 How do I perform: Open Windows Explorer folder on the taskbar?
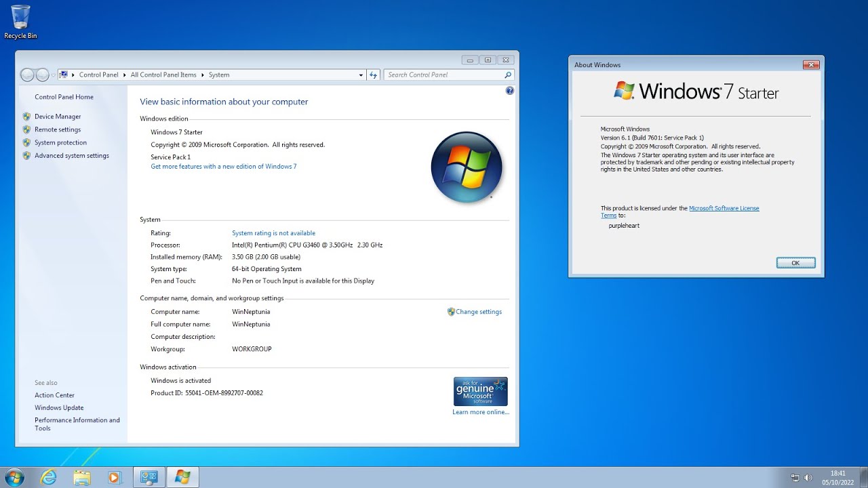(x=82, y=477)
